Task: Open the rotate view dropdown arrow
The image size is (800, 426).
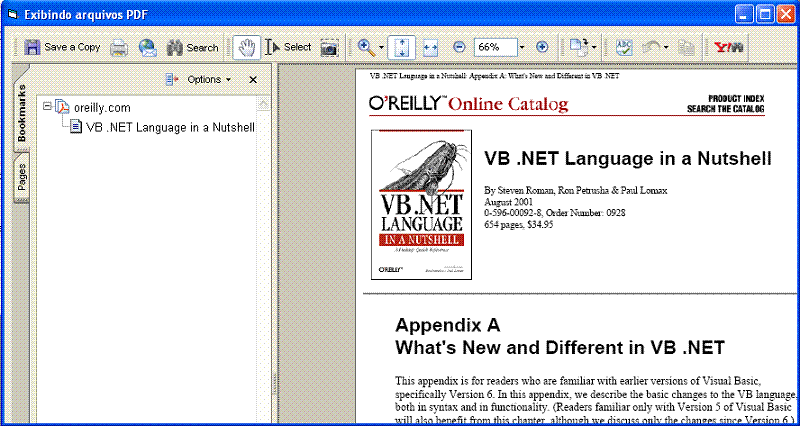Action: pyautogui.click(x=595, y=48)
